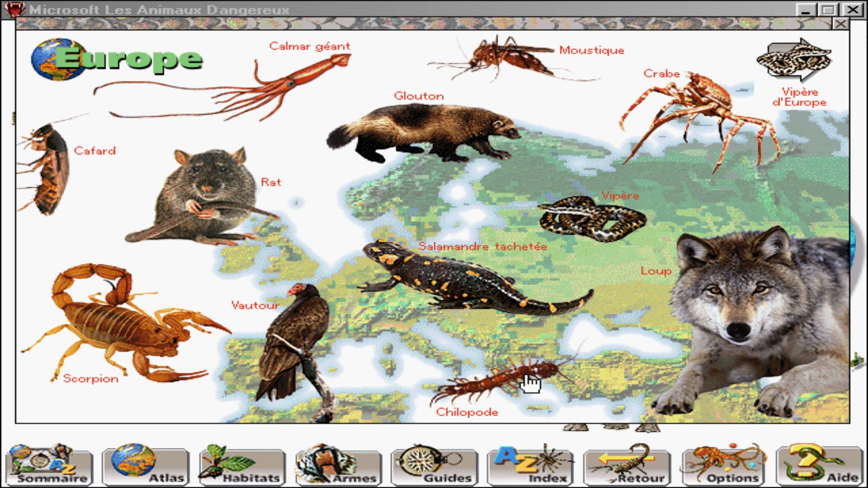Image resolution: width=868 pixels, height=488 pixels.
Task: Open the Options menu button
Action: click(x=723, y=465)
